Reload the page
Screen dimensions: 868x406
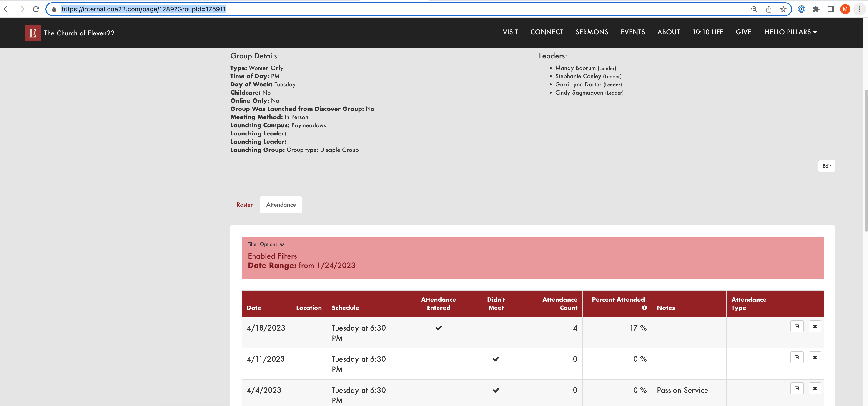point(36,9)
